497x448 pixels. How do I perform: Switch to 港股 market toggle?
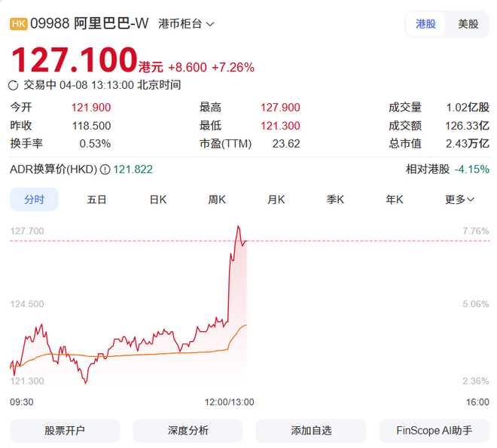[425, 23]
